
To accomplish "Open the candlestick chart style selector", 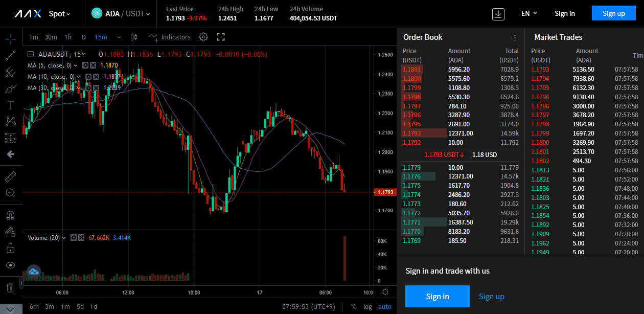I will coord(134,37).
